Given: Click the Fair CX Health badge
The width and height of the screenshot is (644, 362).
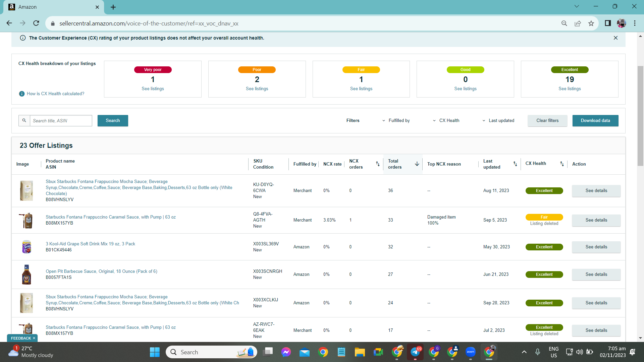Looking at the screenshot, I should click(x=544, y=217).
